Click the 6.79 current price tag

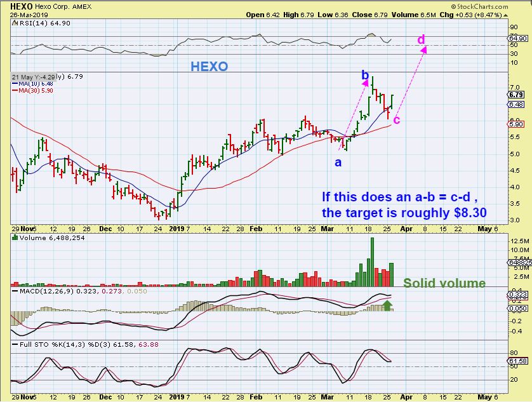(516, 95)
